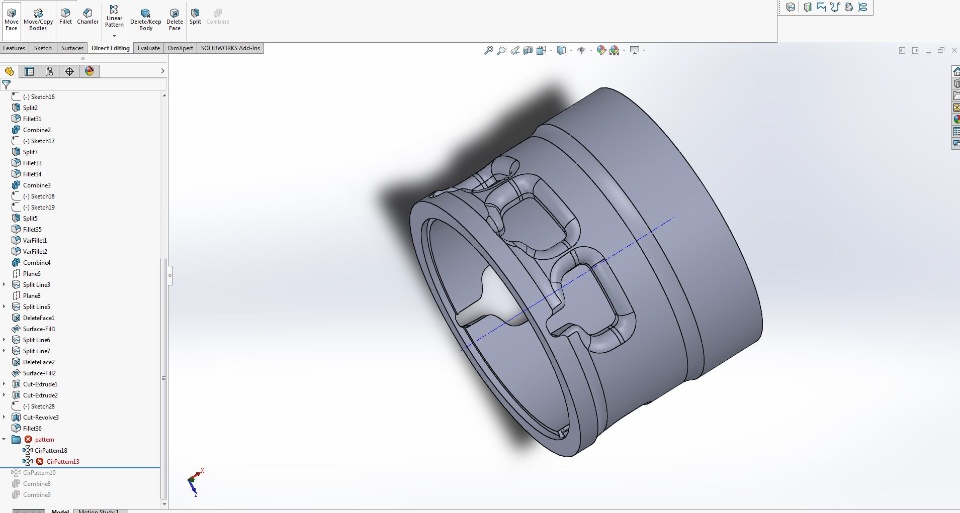Switch to the Evaluate tab
This screenshot has height=513, width=960.
(x=148, y=48)
